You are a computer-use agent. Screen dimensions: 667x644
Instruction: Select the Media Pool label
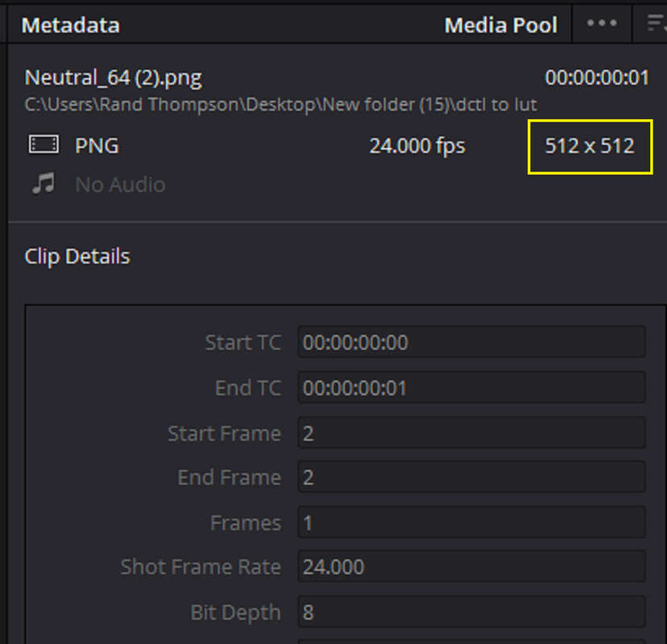tap(501, 25)
